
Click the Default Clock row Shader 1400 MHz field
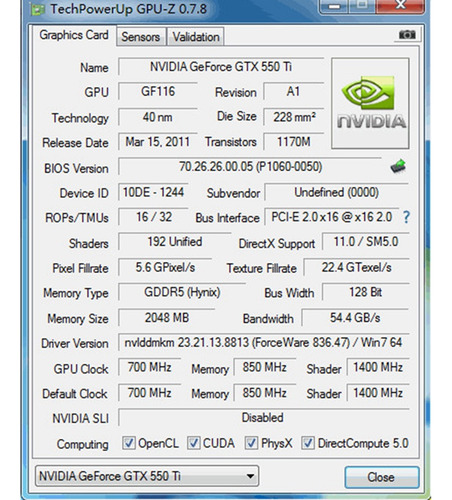[x=378, y=393]
